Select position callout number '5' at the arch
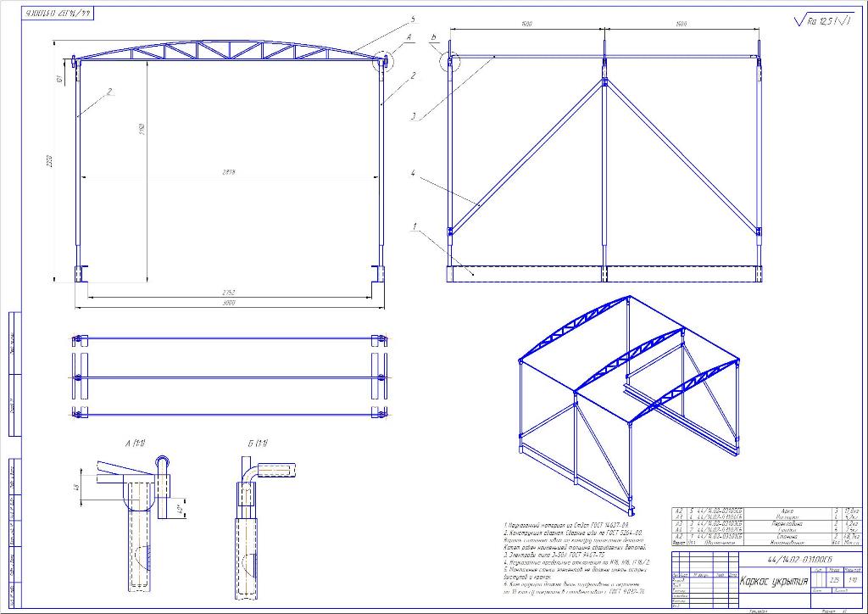 coord(412,19)
